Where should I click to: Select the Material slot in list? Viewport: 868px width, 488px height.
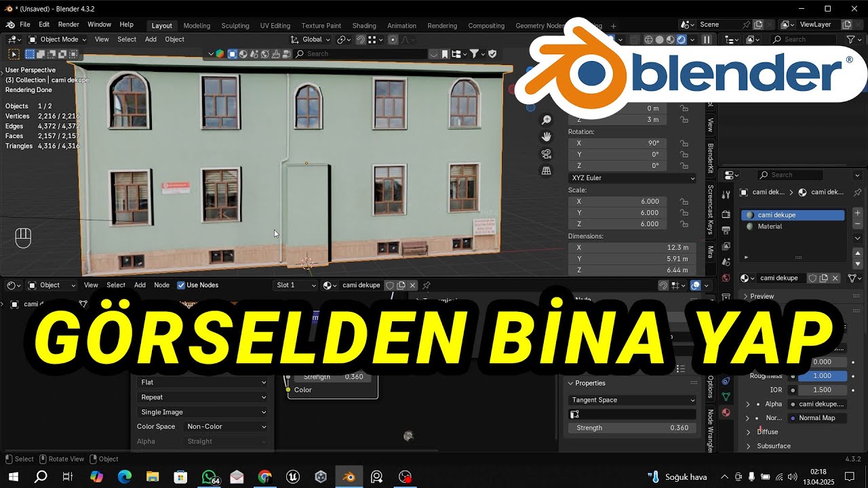tap(793, 226)
